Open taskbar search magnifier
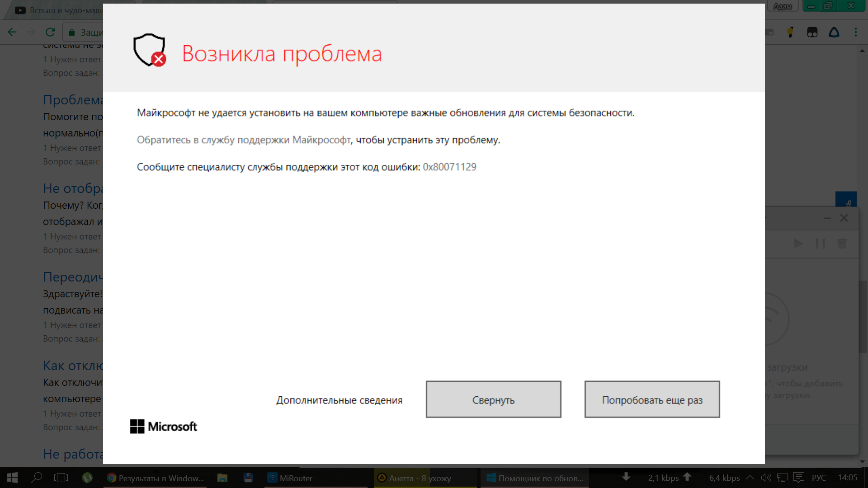Viewport: 868px width, 488px height. tap(37, 478)
